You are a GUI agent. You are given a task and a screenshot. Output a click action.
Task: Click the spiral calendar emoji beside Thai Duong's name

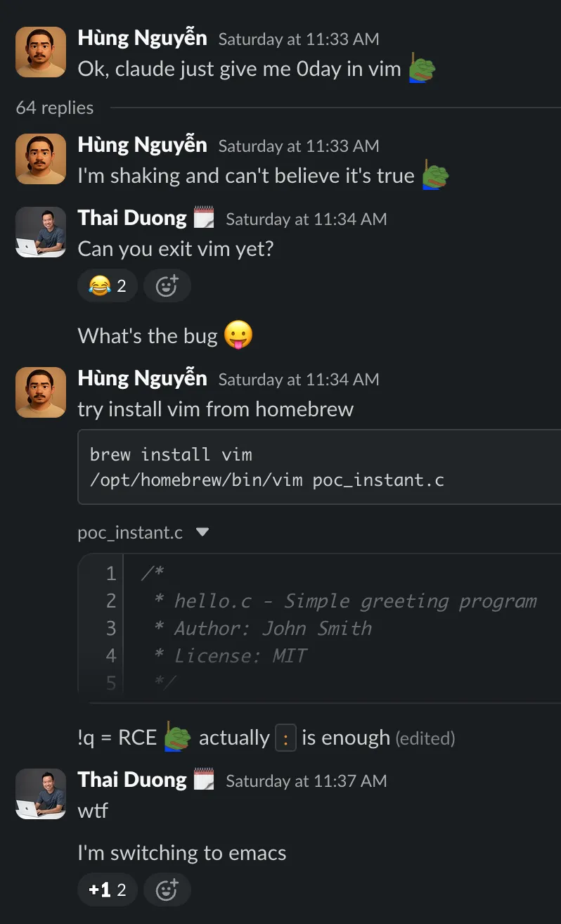(204, 217)
